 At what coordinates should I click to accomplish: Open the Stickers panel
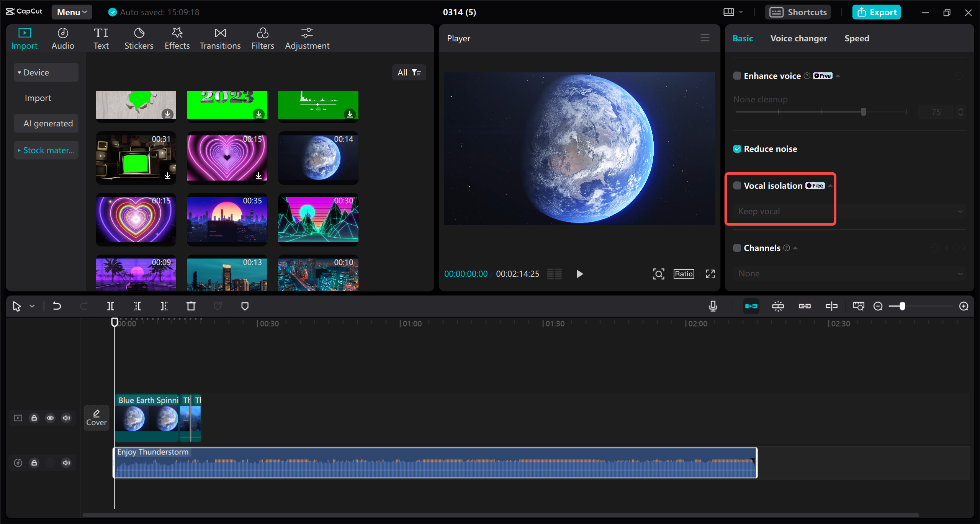click(x=139, y=38)
